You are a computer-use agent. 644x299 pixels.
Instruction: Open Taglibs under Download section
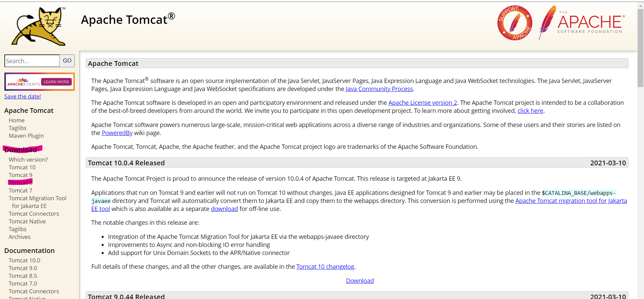coord(17,229)
